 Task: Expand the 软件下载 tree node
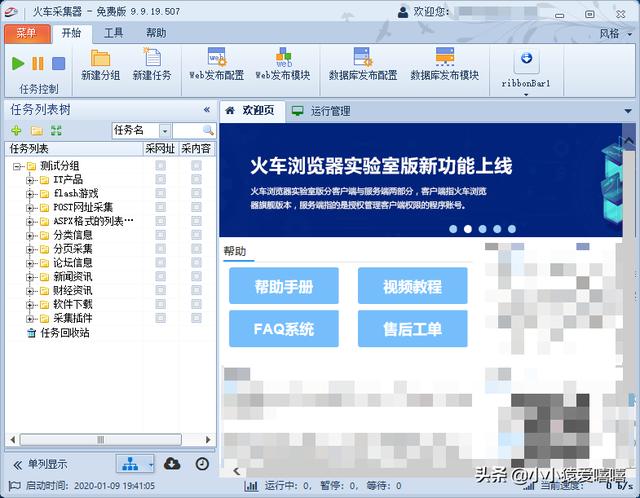30,305
